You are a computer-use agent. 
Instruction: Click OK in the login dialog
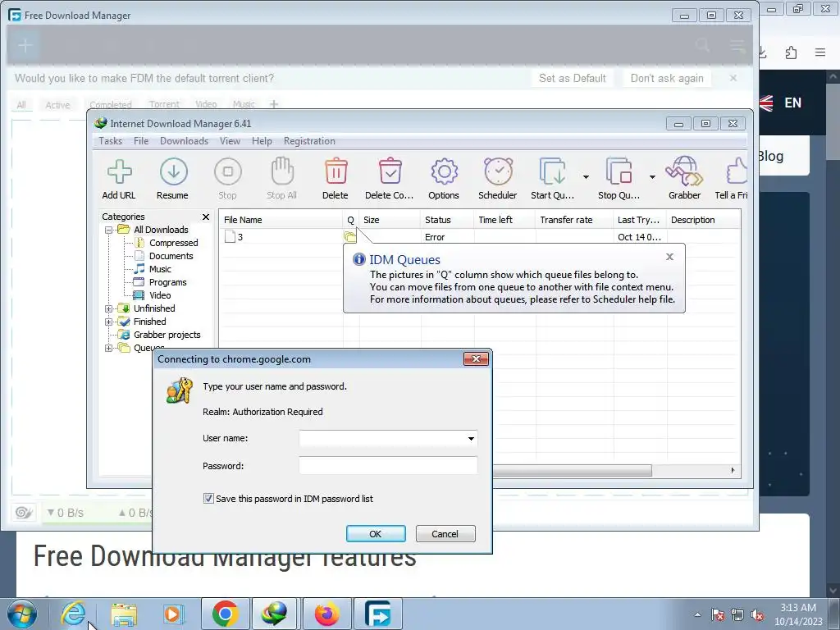(x=376, y=533)
